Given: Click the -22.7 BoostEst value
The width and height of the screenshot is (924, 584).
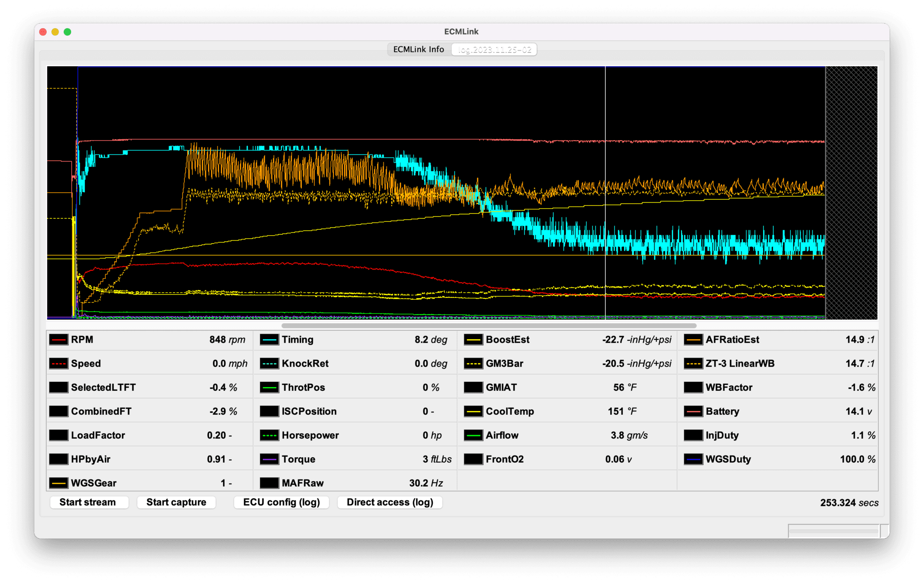Looking at the screenshot, I should (637, 340).
